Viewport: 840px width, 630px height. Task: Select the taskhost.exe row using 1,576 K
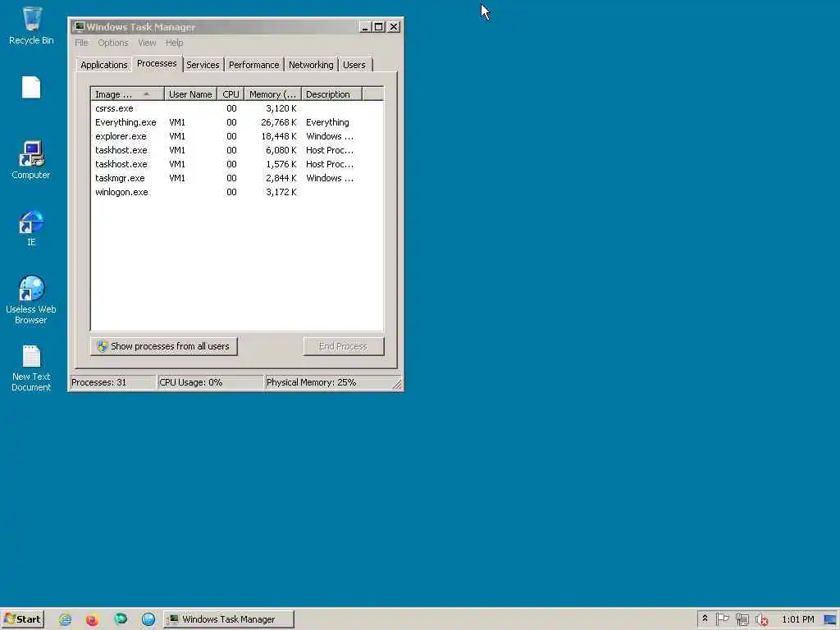(237, 164)
